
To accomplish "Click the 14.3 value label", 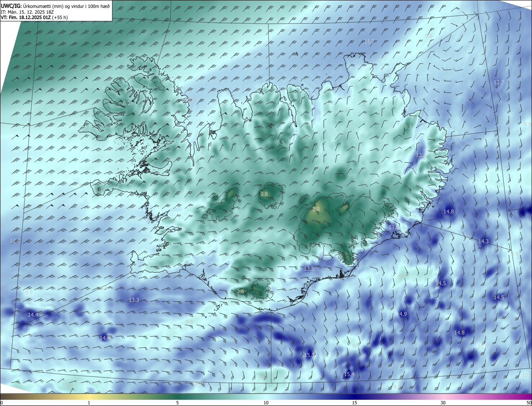I will pos(483,241).
